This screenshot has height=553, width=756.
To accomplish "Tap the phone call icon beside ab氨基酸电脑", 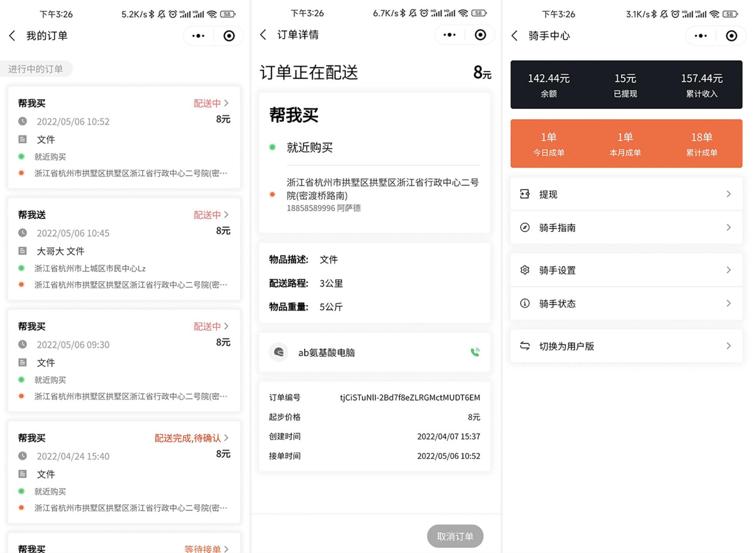I will [475, 352].
